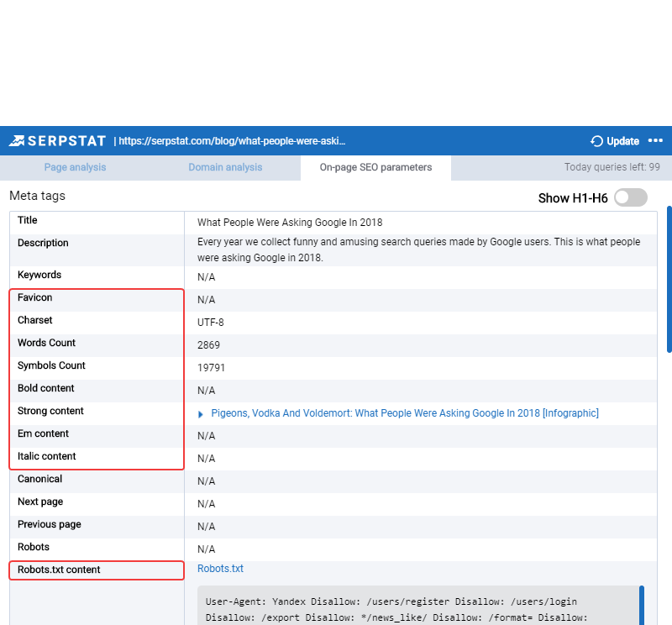Open the Pigeons, Vodka And Voldemort link
This screenshot has width=672, height=625.
pyautogui.click(x=405, y=413)
